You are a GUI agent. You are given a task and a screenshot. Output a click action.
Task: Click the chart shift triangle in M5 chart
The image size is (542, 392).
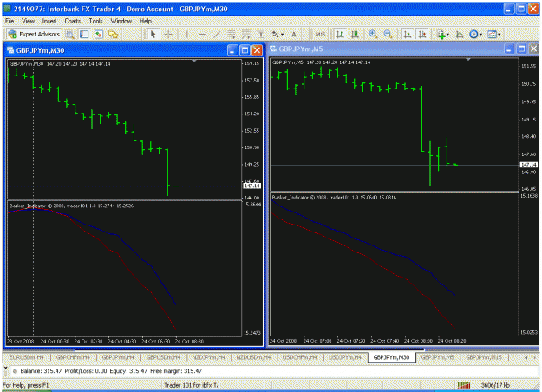pyautogui.click(x=468, y=60)
